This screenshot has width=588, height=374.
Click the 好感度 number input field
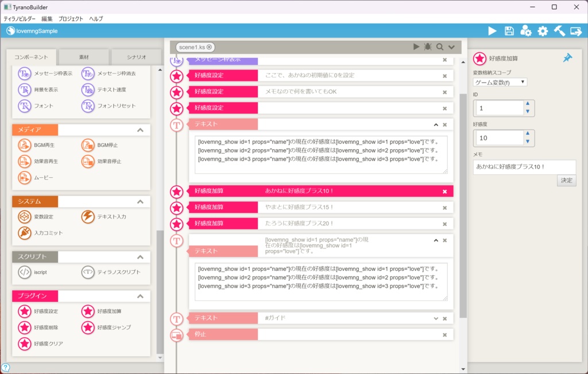click(x=500, y=138)
